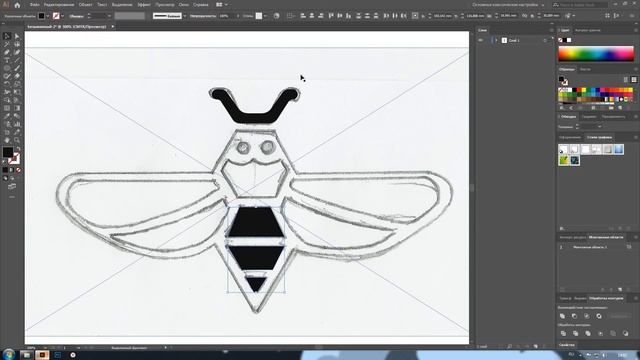Select the Paintbrush tool
640x360 pixels.
pos(17,68)
